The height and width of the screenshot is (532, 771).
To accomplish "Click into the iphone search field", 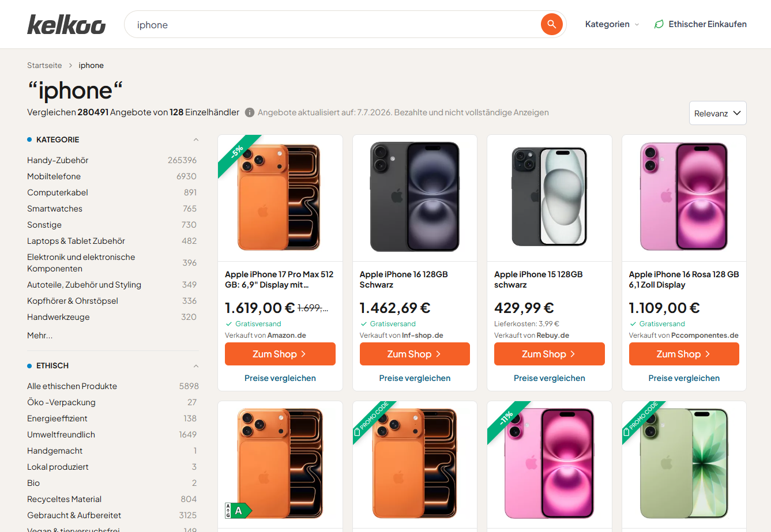I will (334, 24).
